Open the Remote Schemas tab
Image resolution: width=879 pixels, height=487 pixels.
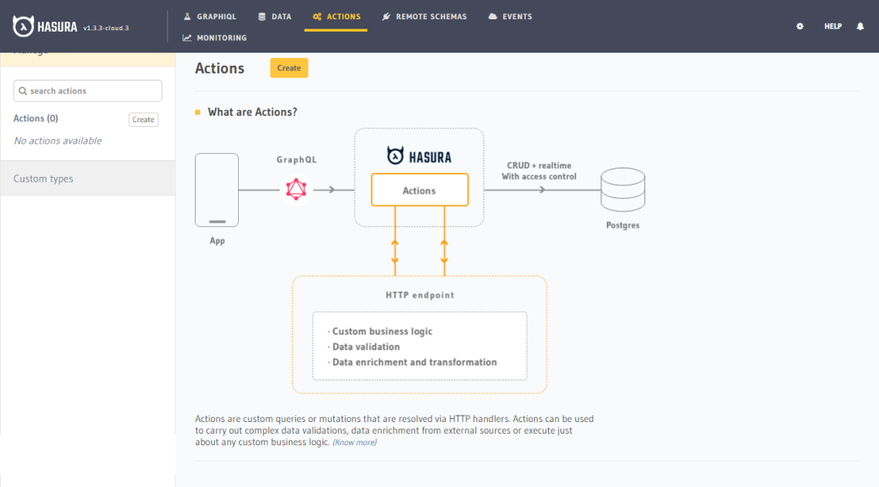(x=424, y=17)
